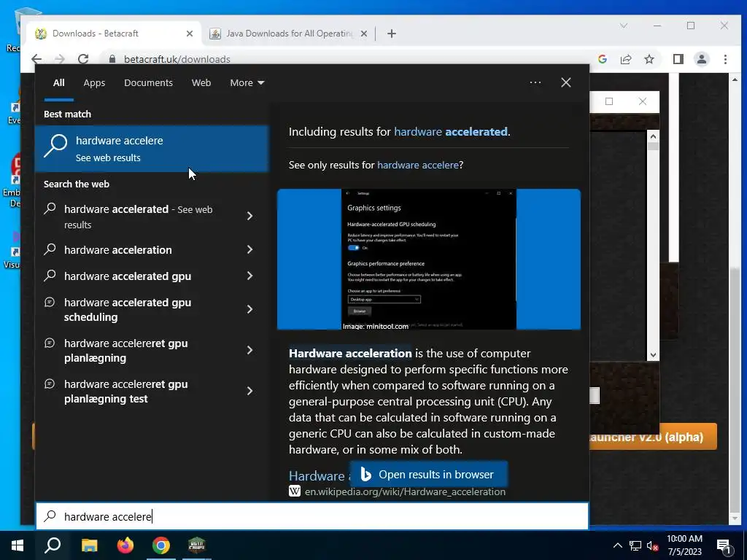Click Chrome page scrollbar down arrow
747x560 pixels.
coord(734,519)
